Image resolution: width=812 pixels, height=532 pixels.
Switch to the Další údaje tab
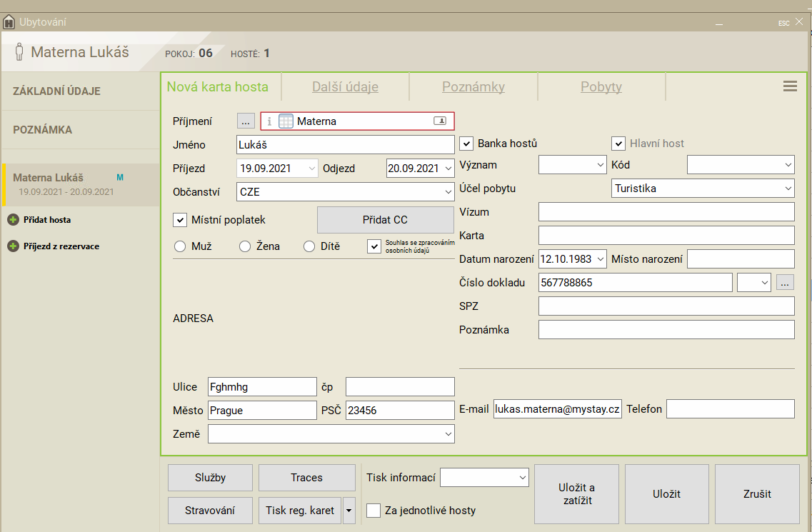pyautogui.click(x=345, y=87)
